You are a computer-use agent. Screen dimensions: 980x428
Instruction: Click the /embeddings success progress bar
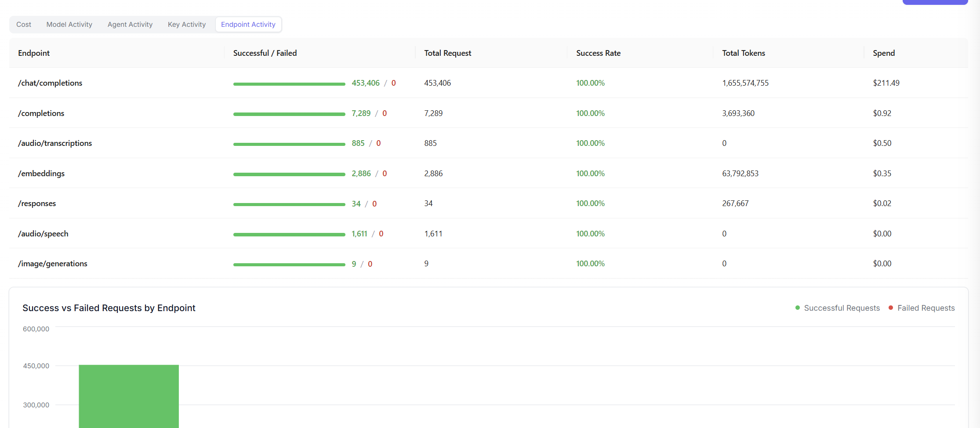point(289,174)
